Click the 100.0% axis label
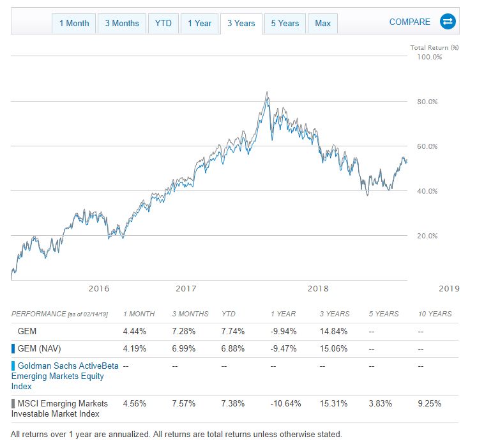 pyautogui.click(x=429, y=57)
